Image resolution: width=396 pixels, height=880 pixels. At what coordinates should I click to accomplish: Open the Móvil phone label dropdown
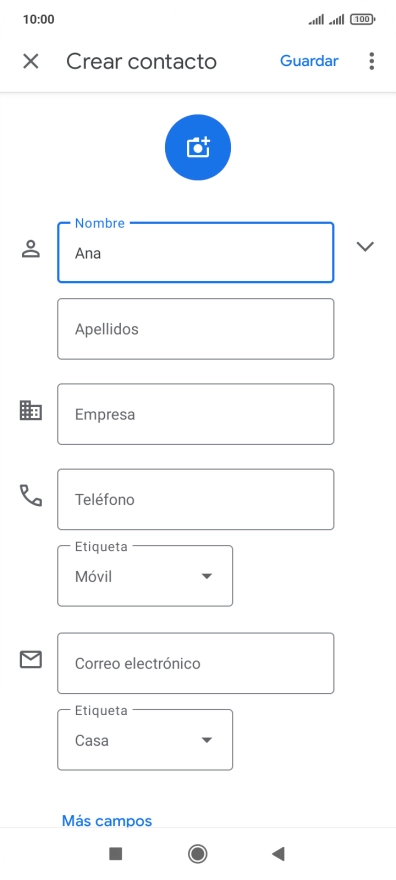coord(145,576)
